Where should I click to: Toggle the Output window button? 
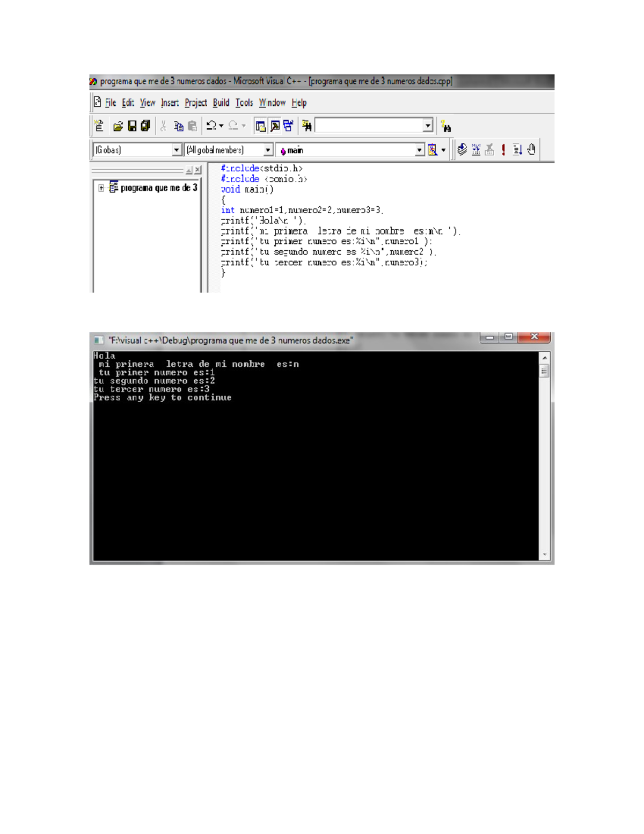pyautogui.click(x=275, y=126)
